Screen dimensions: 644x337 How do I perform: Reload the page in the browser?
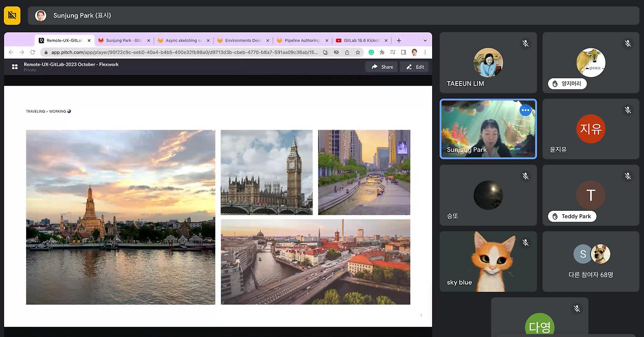pos(33,52)
